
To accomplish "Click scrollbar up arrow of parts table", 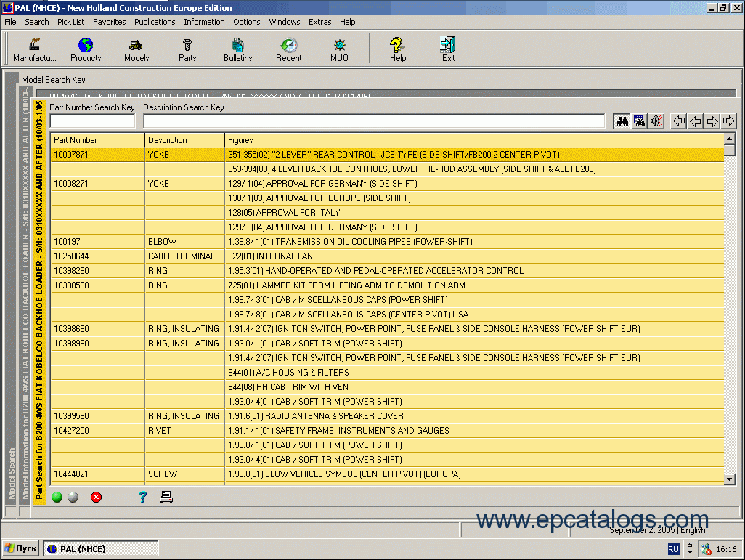I will [730, 139].
